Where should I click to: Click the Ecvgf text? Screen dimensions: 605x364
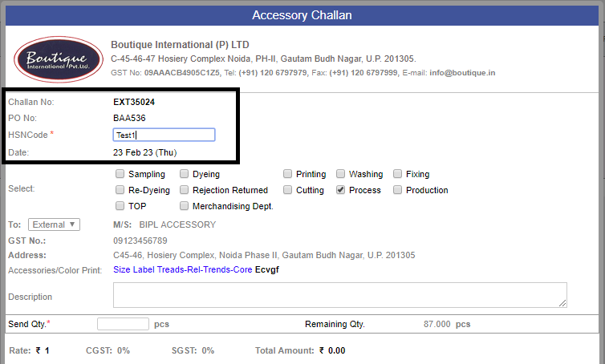pos(266,269)
